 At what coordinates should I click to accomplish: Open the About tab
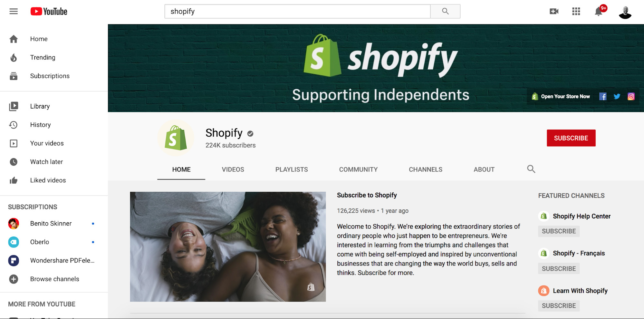click(484, 169)
